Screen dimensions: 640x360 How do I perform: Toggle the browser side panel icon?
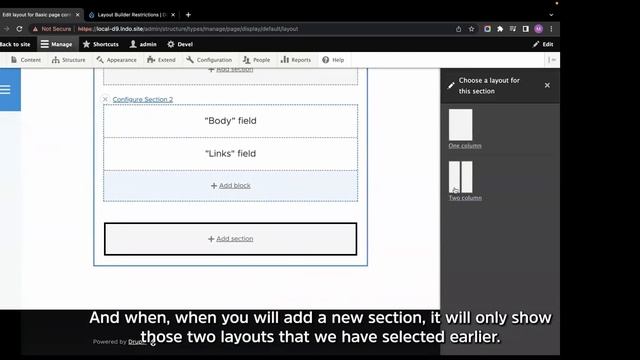coord(526,29)
